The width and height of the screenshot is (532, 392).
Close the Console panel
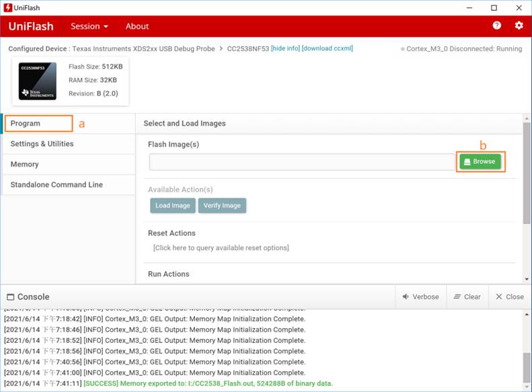click(509, 297)
